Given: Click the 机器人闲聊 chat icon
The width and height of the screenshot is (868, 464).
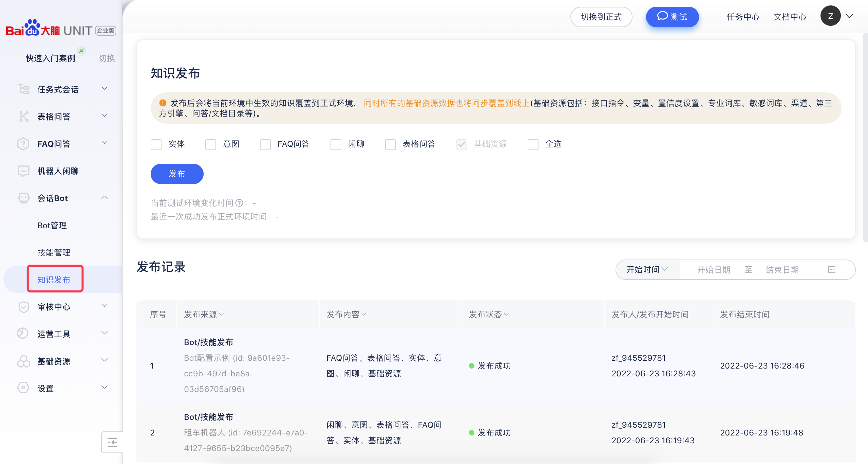Looking at the screenshot, I should click(23, 171).
